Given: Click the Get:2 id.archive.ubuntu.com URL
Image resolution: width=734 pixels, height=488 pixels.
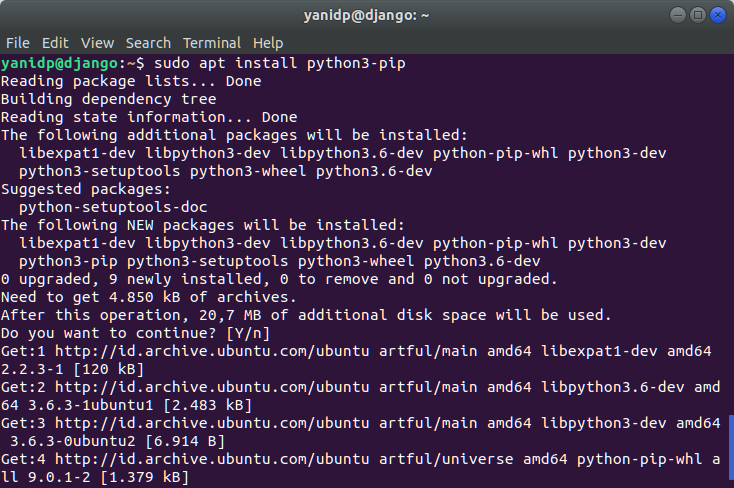Looking at the screenshot, I should point(212,387).
